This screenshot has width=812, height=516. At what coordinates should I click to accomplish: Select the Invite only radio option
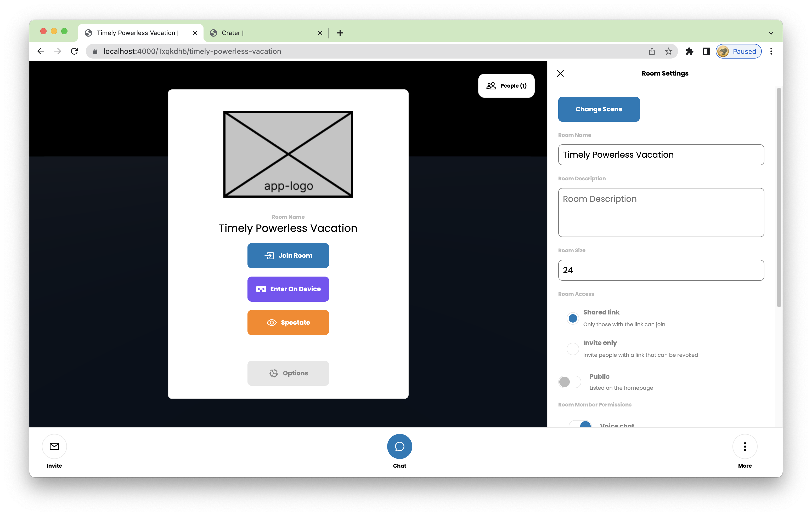coord(573,348)
